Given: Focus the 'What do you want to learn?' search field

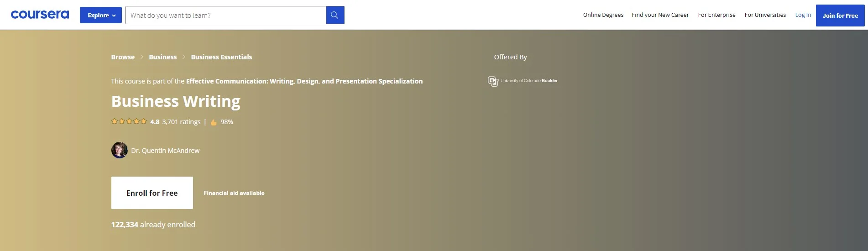Looking at the screenshot, I should click(225, 15).
